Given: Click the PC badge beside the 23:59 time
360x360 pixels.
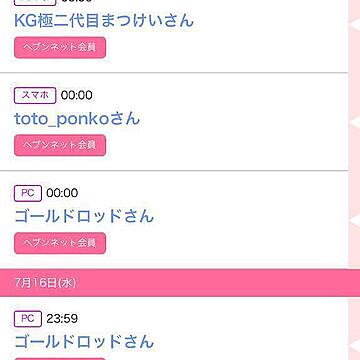Looking at the screenshot, I should click(x=28, y=319).
